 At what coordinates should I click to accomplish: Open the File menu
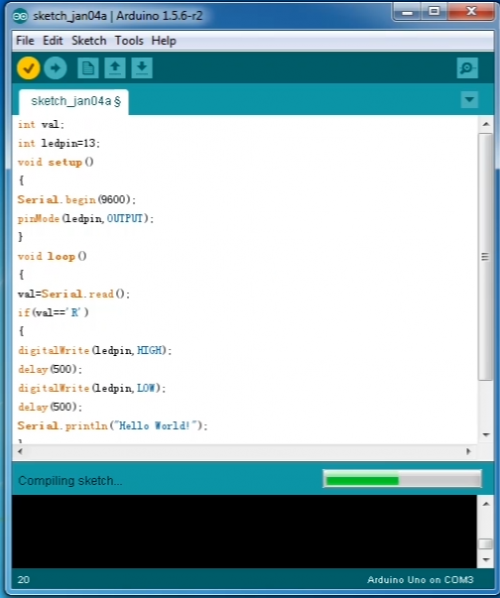[x=25, y=40]
